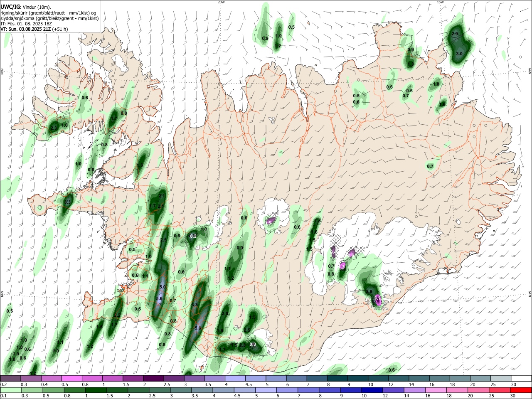Select the bright pink swatch at 0.5 in the upper legend
The height and width of the screenshot is (399, 532).
[x=72, y=379]
